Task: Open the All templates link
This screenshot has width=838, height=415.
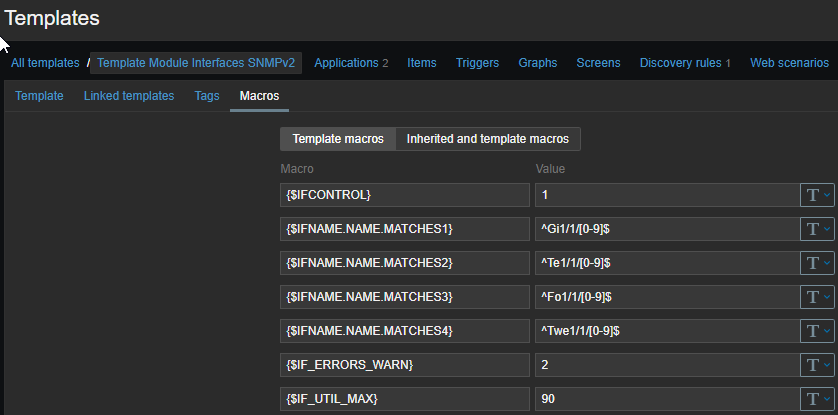Action: [45, 63]
